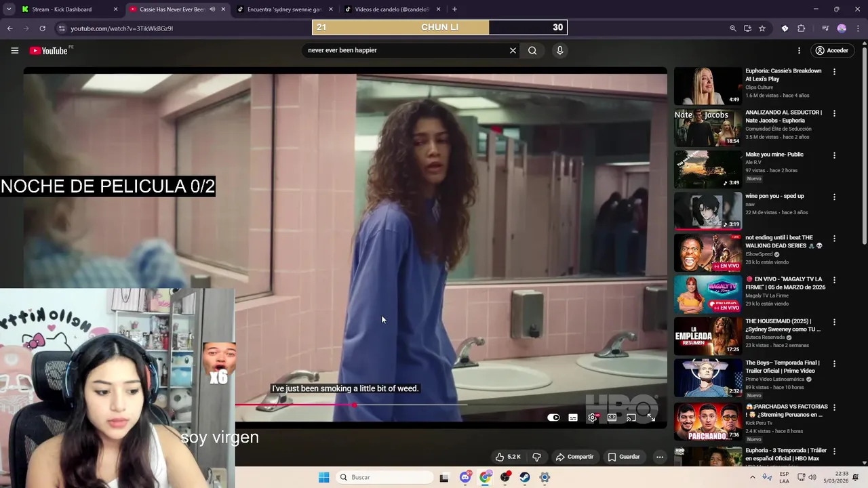This screenshot has height=488, width=868.
Task: Share video with Compartir button
Action: click(574, 457)
